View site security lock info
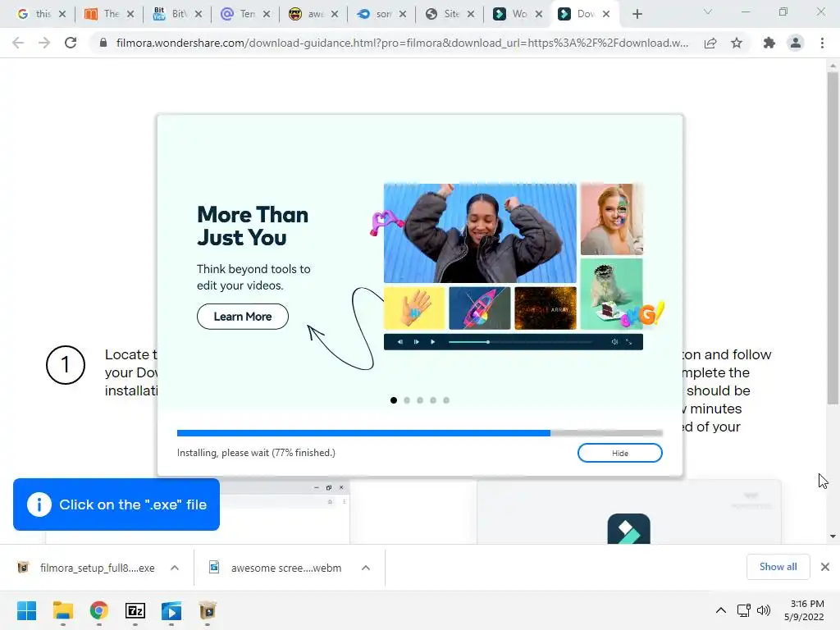The width and height of the screenshot is (840, 630). 103,43
